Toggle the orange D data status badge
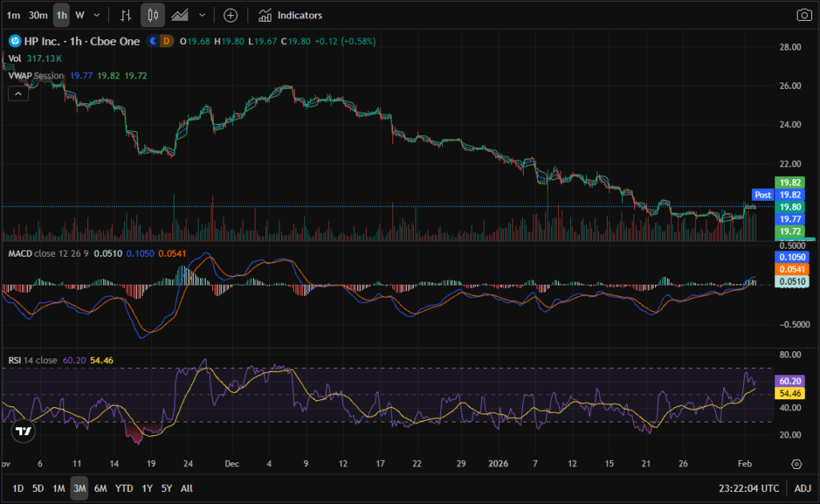The image size is (820, 504). click(x=167, y=41)
